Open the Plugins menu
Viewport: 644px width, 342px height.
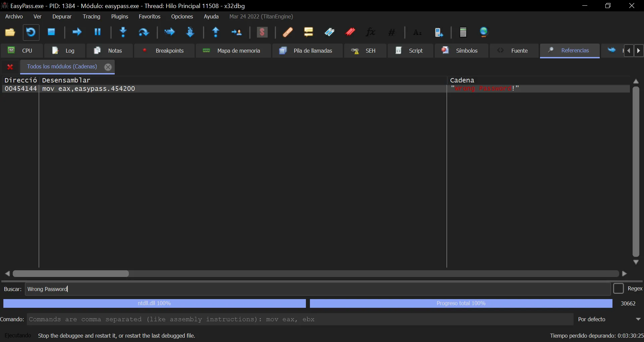tap(120, 16)
